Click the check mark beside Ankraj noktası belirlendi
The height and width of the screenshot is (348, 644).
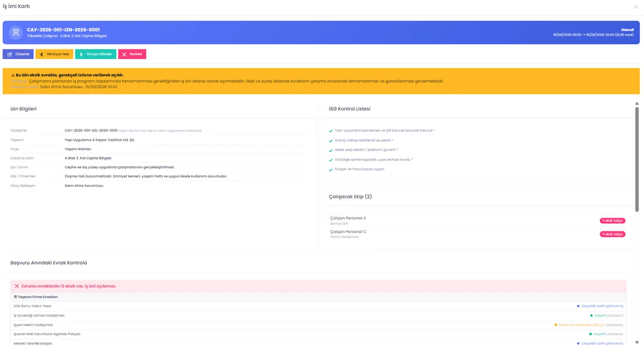[331, 140]
